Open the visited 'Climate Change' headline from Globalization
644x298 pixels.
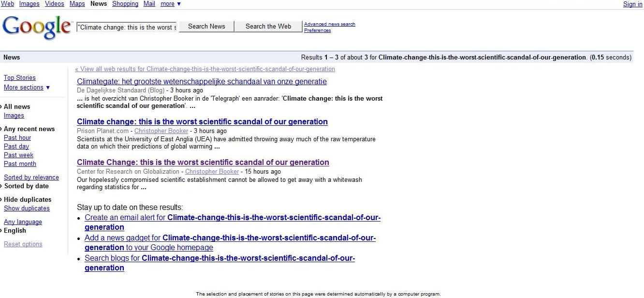203,163
